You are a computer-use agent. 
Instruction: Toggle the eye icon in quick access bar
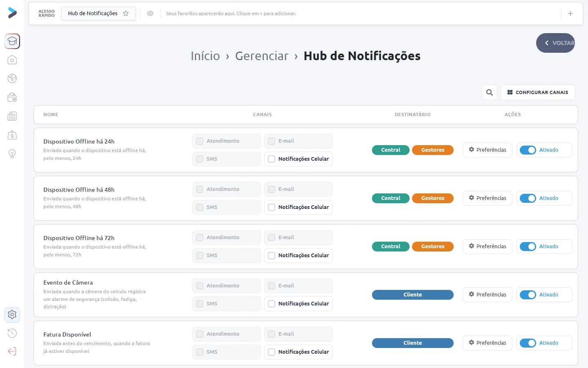coord(150,13)
